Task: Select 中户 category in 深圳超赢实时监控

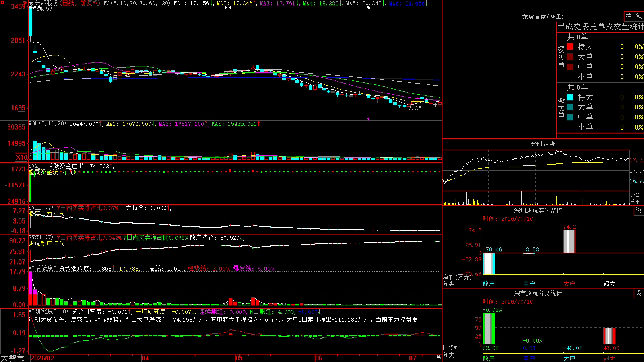Action: (x=529, y=284)
